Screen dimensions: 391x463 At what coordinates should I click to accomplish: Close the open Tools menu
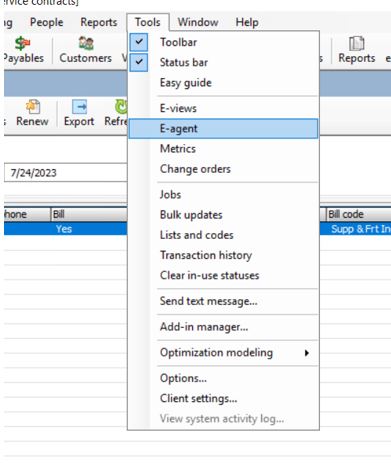coord(148,22)
